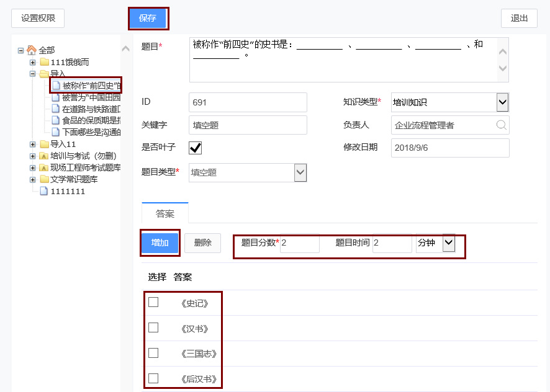Click the 培训与考试 folder icon
550x392 pixels.
pyautogui.click(x=44, y=156)
